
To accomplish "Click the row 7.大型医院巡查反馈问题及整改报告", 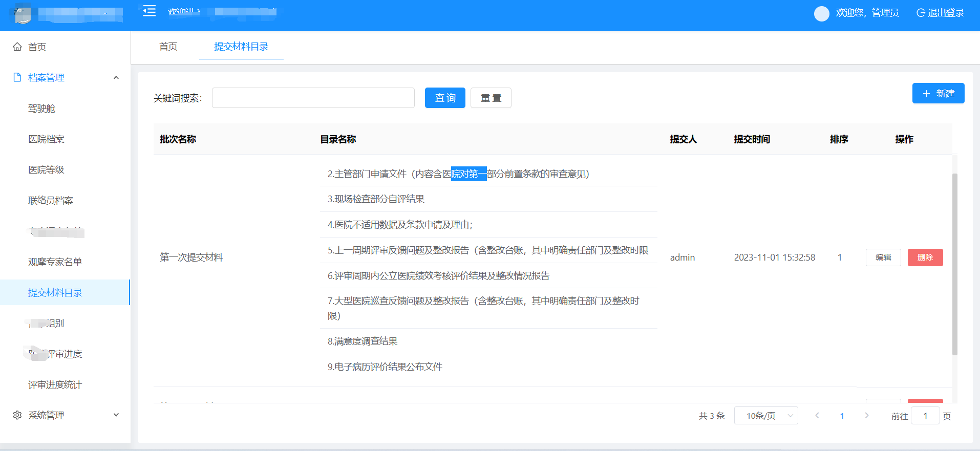I will pos(488,308).
